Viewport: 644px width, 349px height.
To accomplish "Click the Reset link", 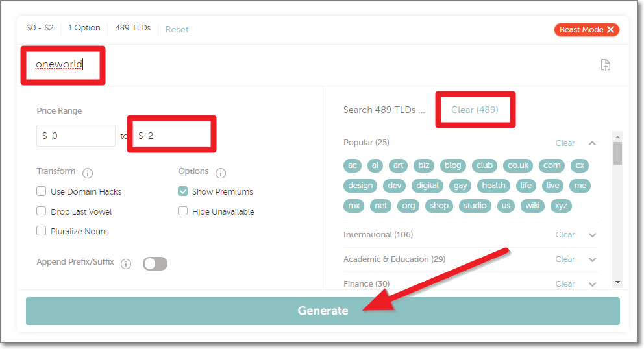I will [177, 30].
